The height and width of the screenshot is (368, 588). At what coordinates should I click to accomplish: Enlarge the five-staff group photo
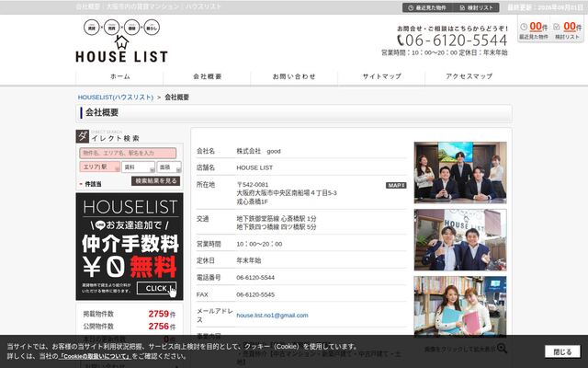pyautogui.click(x=460, y=172)
